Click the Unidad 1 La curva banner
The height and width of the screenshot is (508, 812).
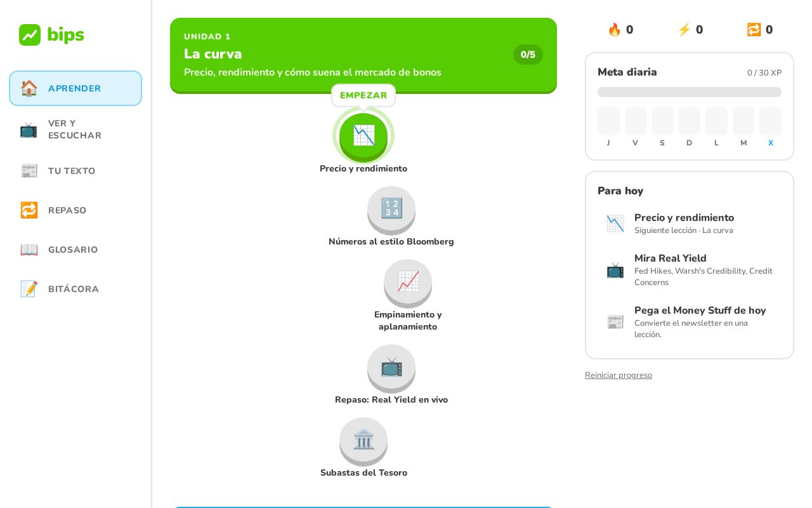click(363, 55)
